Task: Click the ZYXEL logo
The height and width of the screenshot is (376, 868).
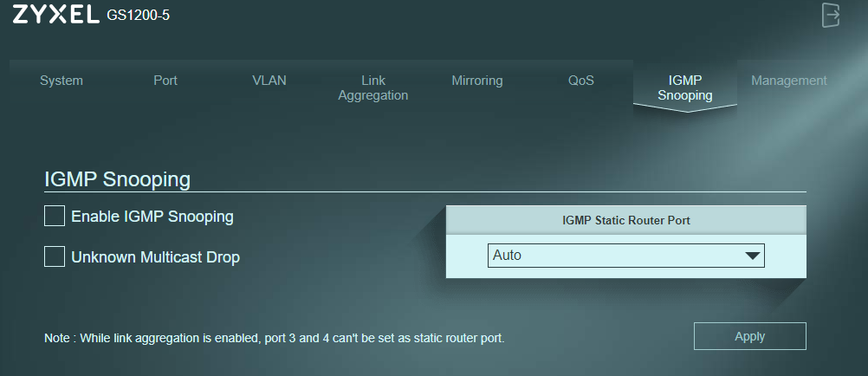Action: coord(56,15)
